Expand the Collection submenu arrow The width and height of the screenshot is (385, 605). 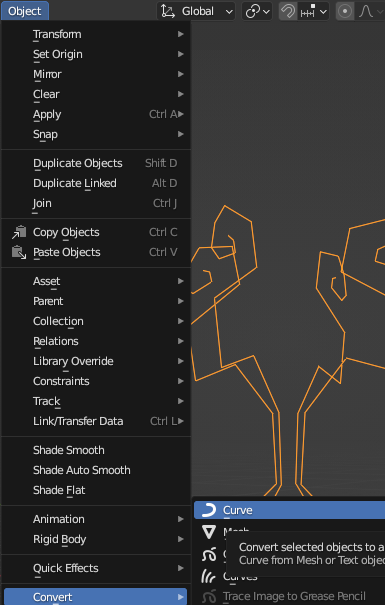pyautogui.click(x=181, y=321)
